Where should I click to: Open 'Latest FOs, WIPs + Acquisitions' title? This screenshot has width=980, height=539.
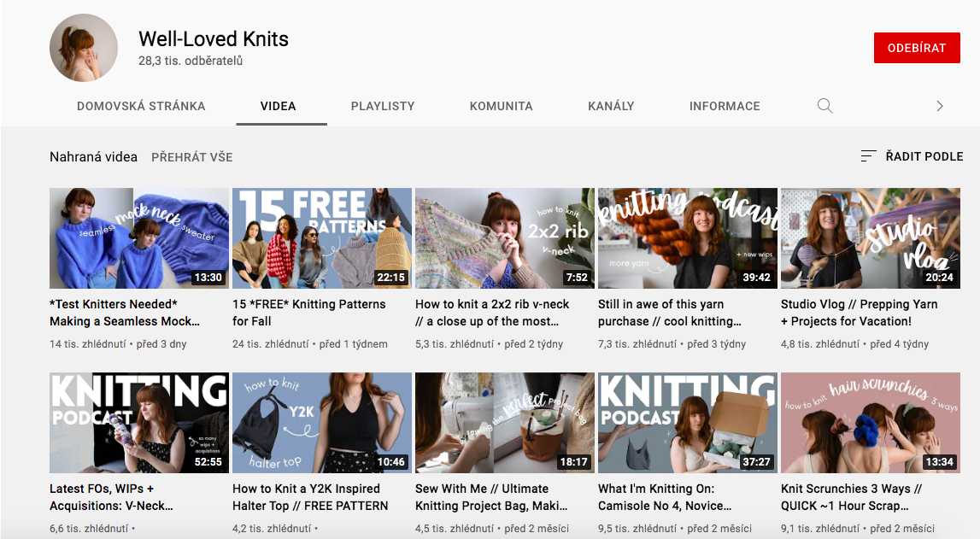pos(111,498)
